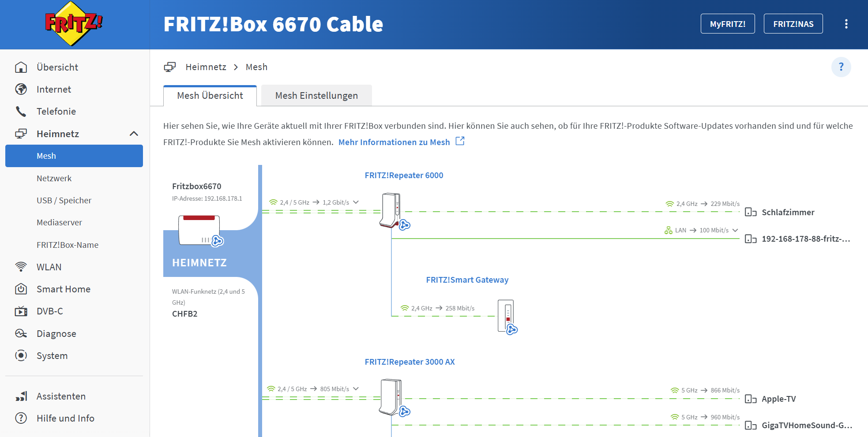Open the help question mark icon

click(x=841, y=67)
